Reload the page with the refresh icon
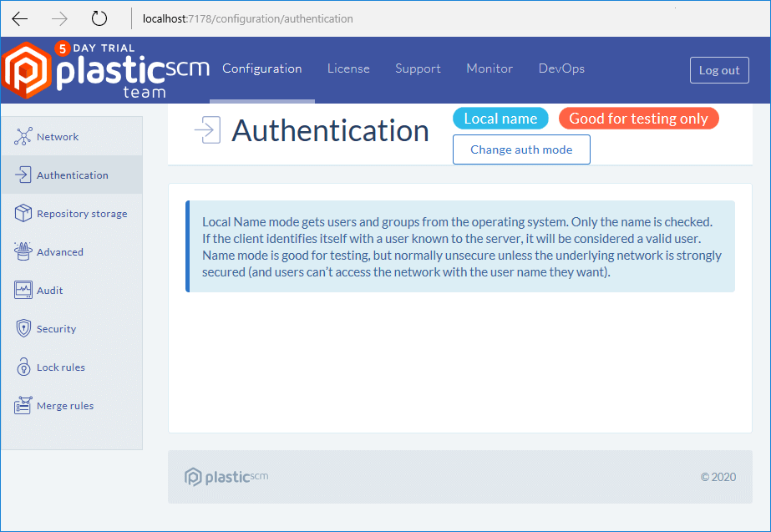Image resolution: width=771 pixels, height=532 pixels. pyautogui.click(x=99, y=18)
